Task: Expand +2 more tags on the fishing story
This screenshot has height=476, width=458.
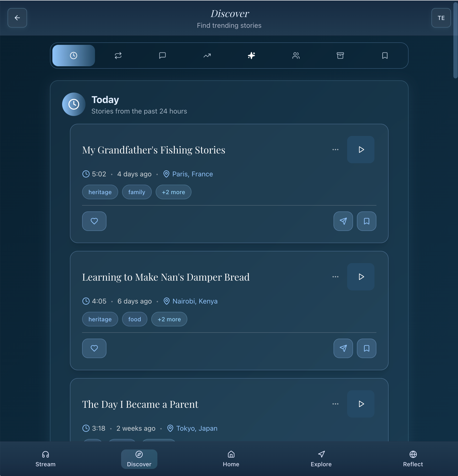Action: (x=173, y=192)
